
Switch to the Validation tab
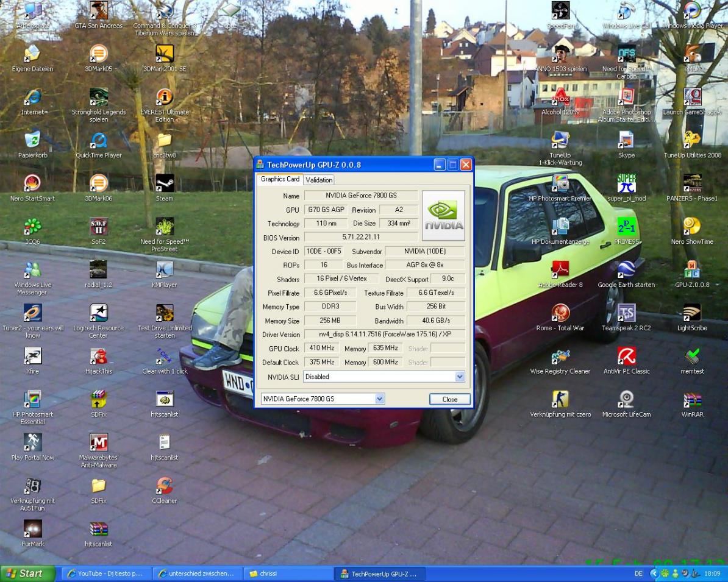[319, 180]
